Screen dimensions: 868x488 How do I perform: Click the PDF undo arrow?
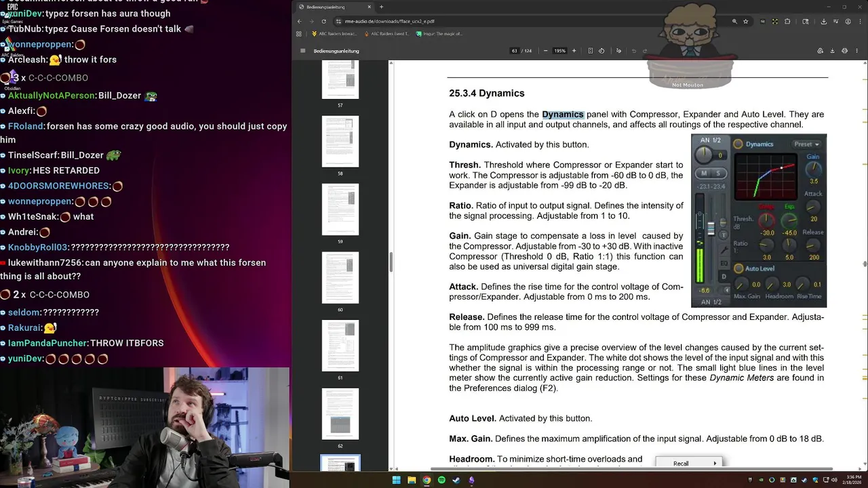tap(634, 51)
